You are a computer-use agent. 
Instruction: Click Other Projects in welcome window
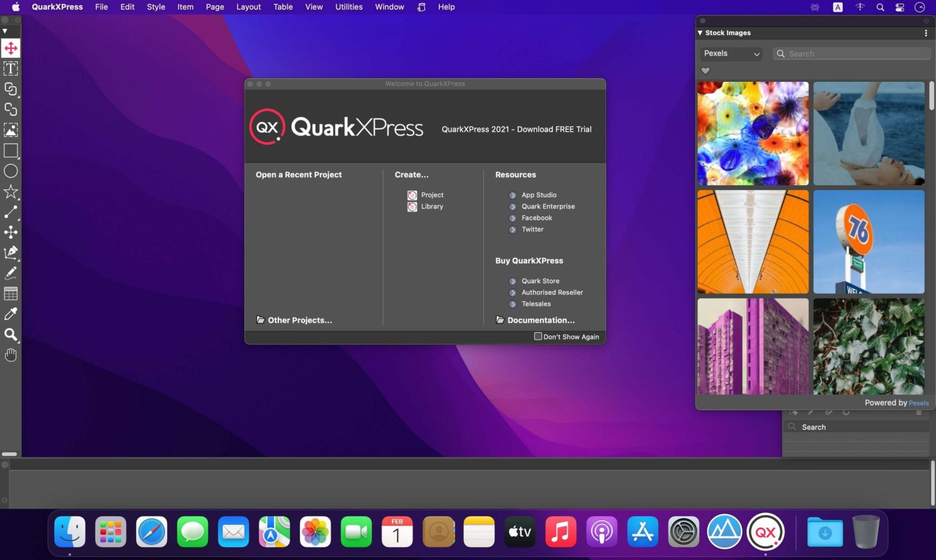(298, 320)
